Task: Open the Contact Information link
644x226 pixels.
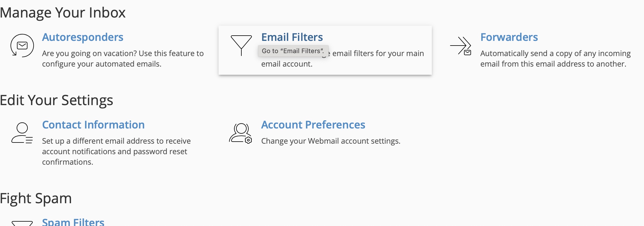Action: pyautogui.click(x=94, y=125)
